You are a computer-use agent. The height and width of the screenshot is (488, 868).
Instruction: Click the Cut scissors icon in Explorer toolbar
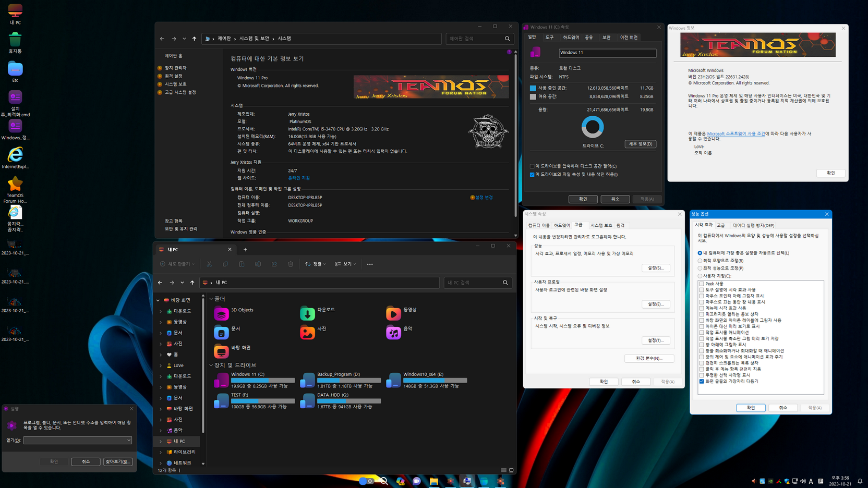pyautogui.click(x=209, y=264)
